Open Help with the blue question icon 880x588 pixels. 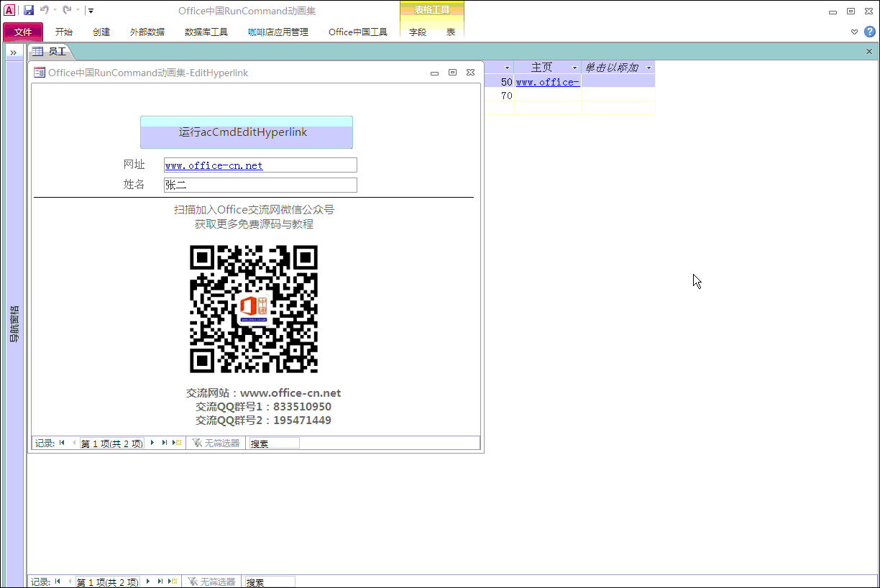(x=869, y=32)
